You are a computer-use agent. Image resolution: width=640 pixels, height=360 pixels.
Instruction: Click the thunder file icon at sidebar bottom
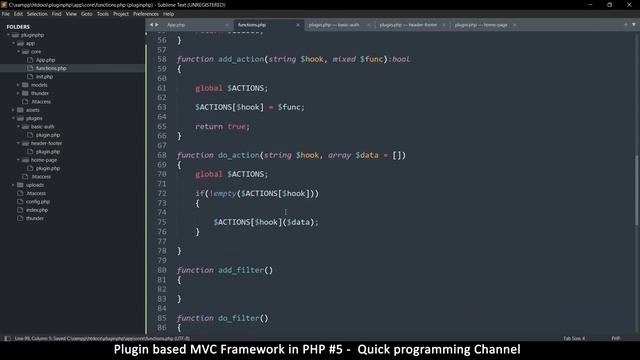[x=20, y=218]
